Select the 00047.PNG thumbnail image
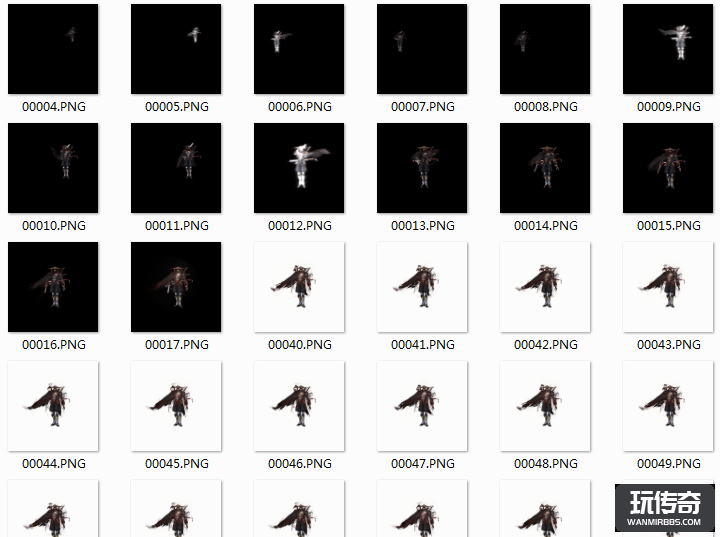This screenshot has height=537, width=720. click(x=422, y=406)
